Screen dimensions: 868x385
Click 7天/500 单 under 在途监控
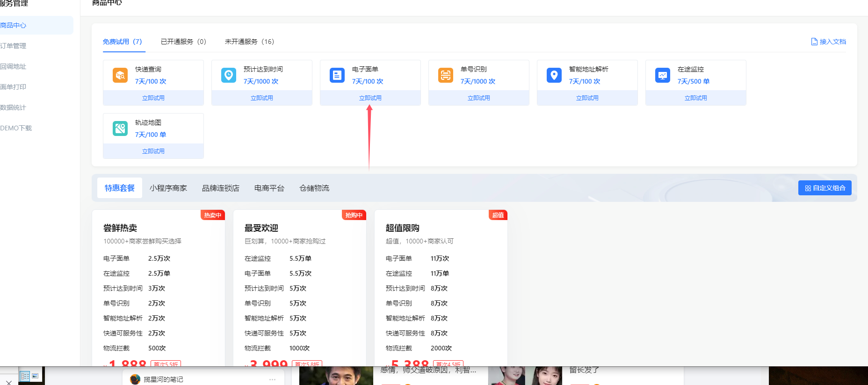(x=694, y=81)
